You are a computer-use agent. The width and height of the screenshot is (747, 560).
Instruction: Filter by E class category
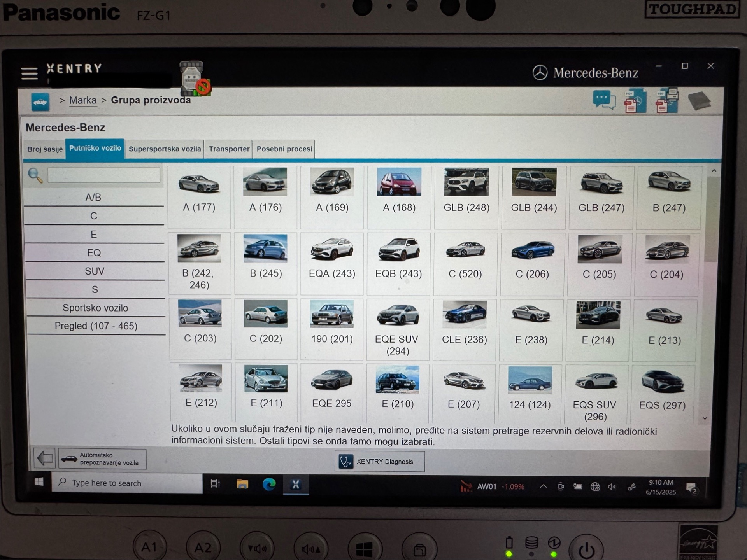(94, 234)
